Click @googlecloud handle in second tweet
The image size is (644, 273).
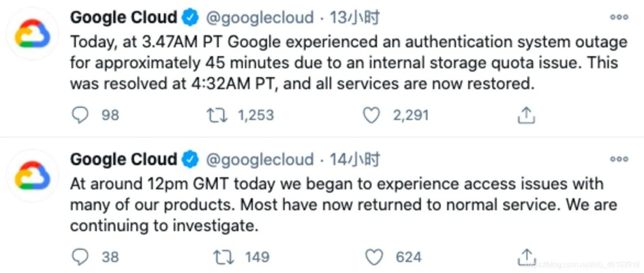pyautogui.click(x=260, y=159)
